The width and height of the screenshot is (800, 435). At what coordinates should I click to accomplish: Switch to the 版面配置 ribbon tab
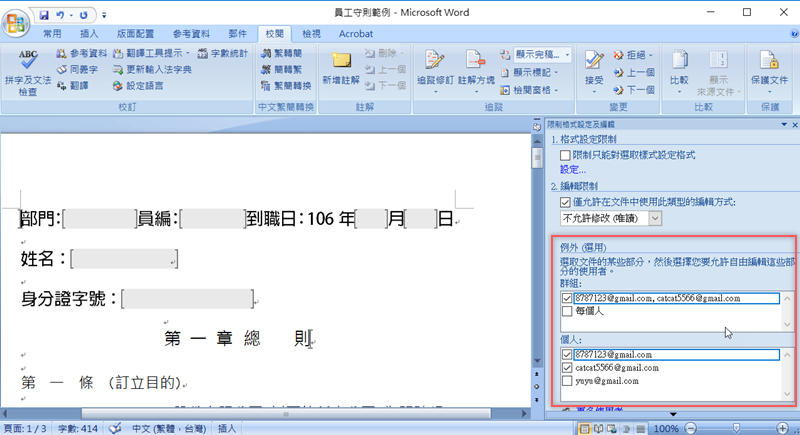(x=137, y=33)
